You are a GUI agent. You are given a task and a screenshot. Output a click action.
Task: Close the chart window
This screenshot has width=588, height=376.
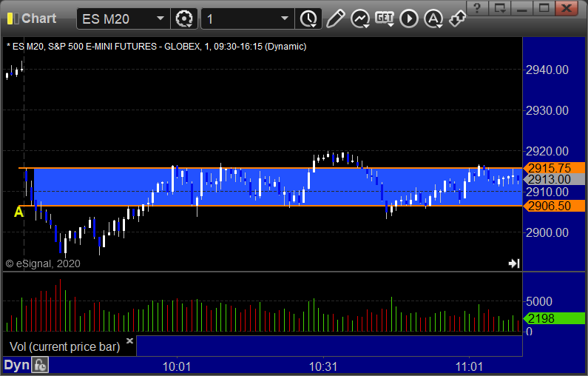567,8
